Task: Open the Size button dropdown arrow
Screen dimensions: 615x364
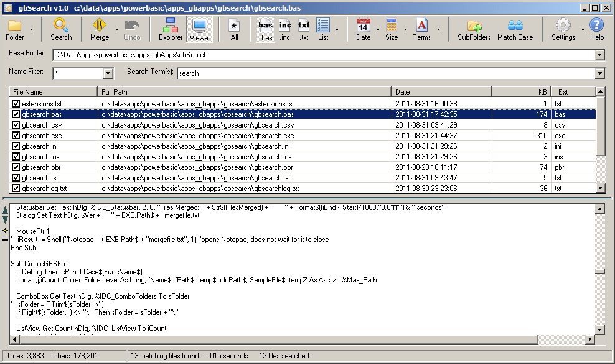Action: [x=405, y=29]
